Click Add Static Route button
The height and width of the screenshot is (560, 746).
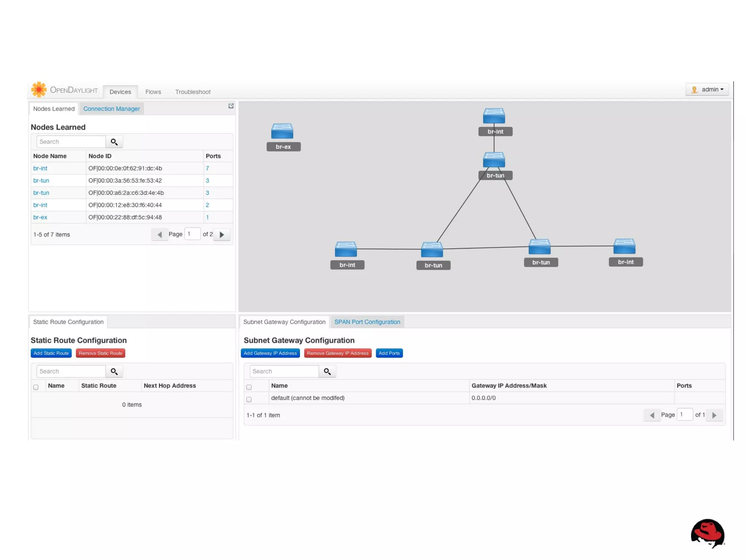tap(51, 353)
